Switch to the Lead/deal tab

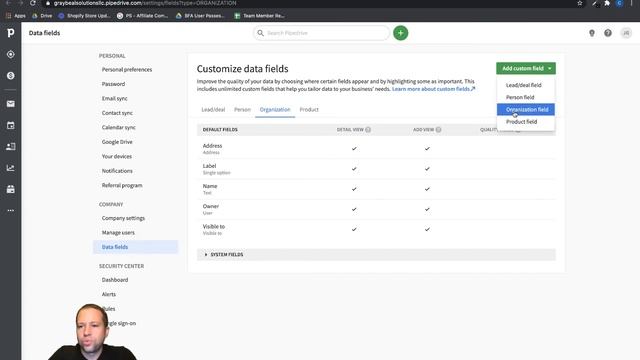[213, 109]
